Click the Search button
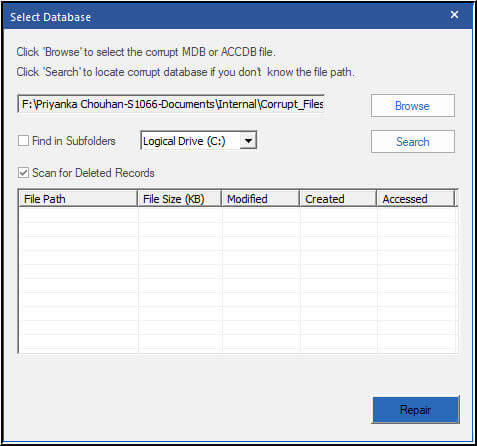 tap(413, 142)
